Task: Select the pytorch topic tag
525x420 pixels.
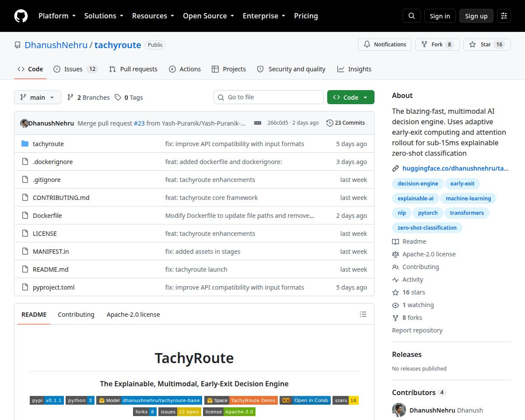Action: pos(428,213)
